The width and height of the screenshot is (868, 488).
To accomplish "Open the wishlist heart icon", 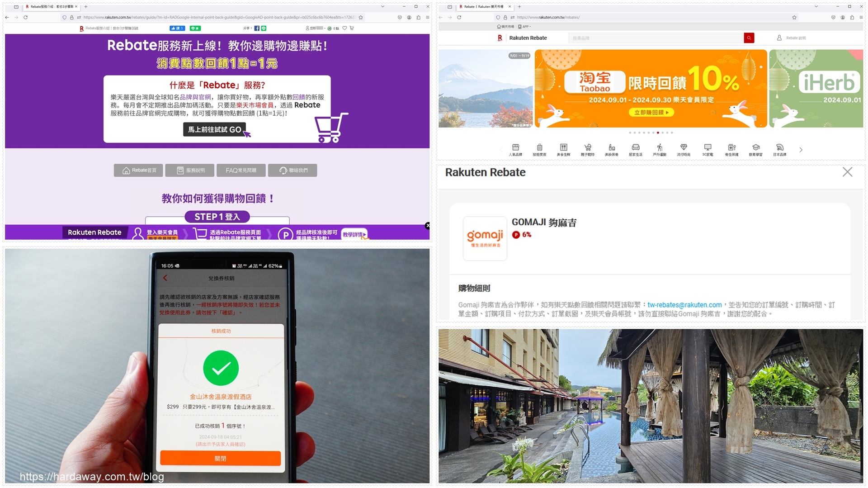I will pos(344,28).
